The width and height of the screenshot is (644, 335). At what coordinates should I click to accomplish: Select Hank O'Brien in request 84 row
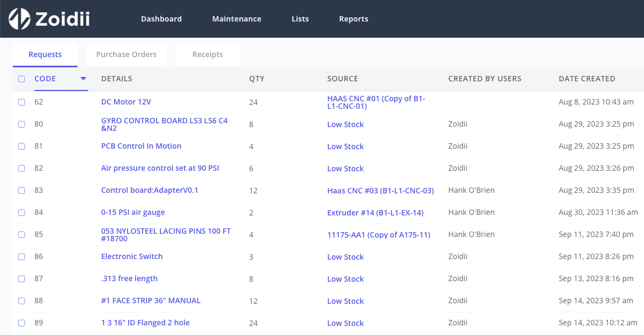tap(471, 213)
